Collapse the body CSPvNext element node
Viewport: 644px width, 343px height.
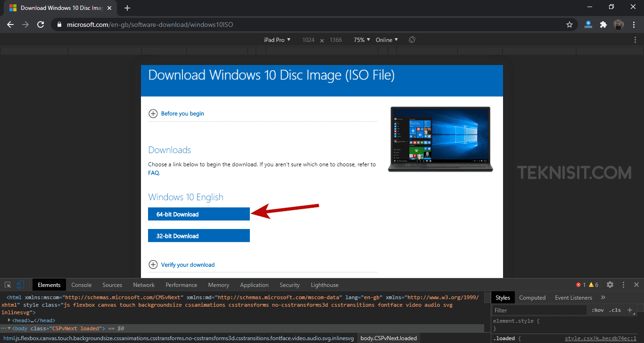pos(9,328)
